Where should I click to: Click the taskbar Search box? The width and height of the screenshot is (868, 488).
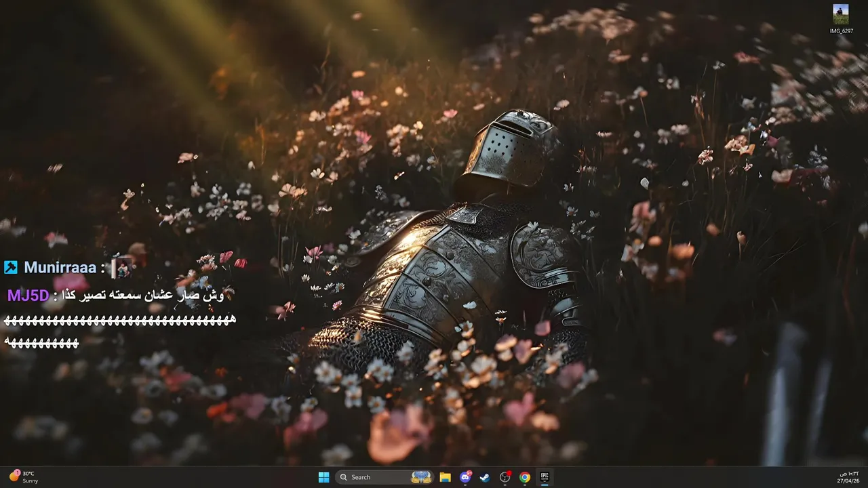tap(384, 477)
